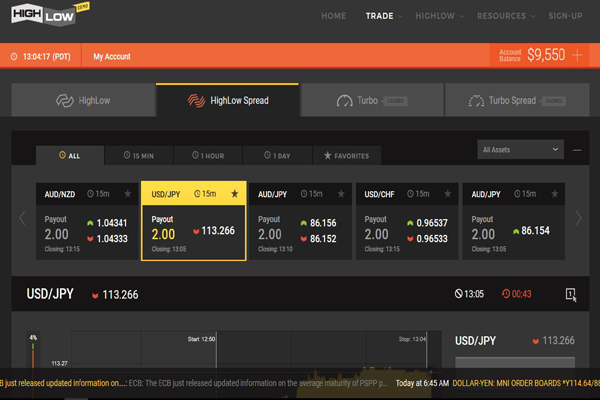Click the plus icon to add funds
Viewport: 600px width, 400px height.
[x=577, y=56]
